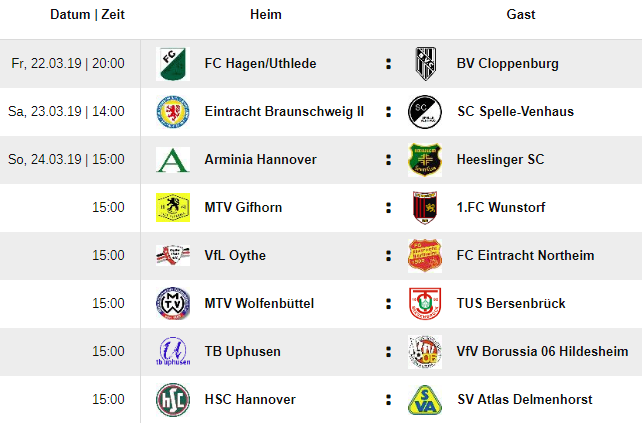The image size is (642, 423).
Task: Click the TB Uphusen blue logo
Action: click(x=173, y=351)
